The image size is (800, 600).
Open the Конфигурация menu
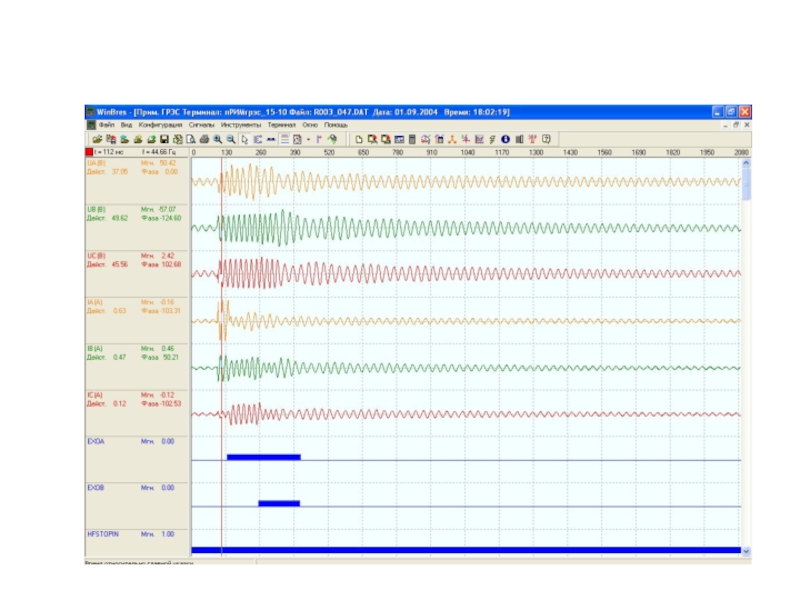tap(160, 125)
